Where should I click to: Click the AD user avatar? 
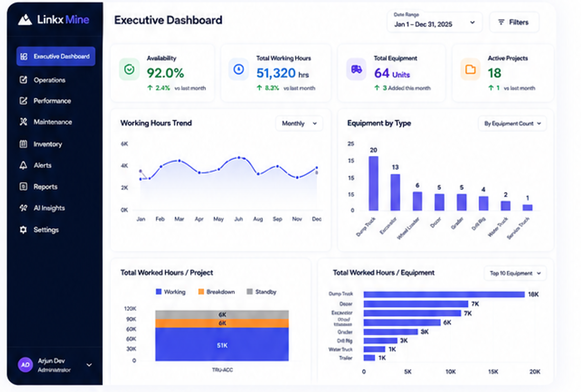[x=25, y=364]
